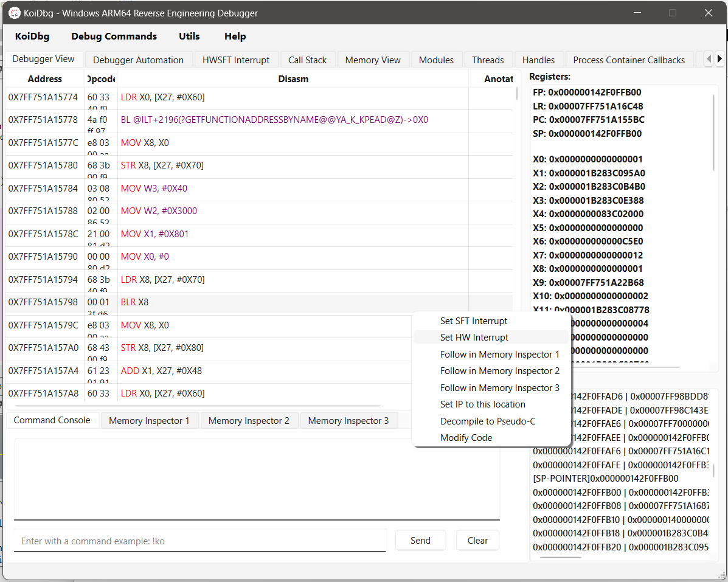Select the row at address 0X7FF751A15774

pos(259,97)
